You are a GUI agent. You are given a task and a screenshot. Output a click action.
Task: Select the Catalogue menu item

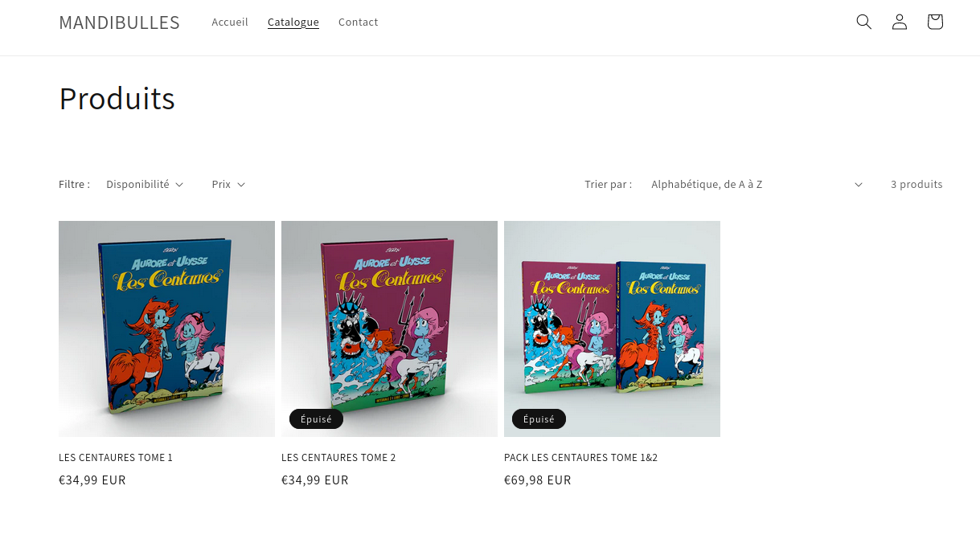[293, 22]
